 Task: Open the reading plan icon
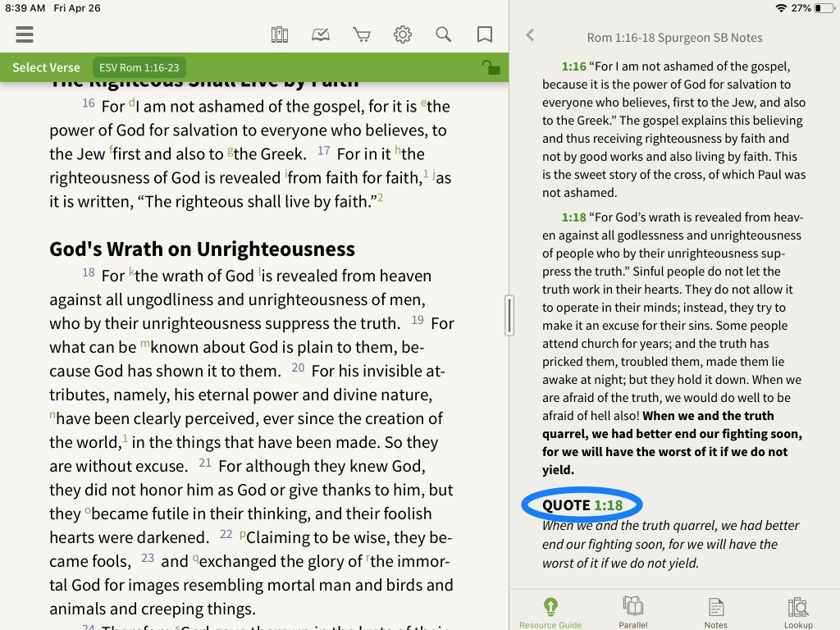(x=321, y=34)
